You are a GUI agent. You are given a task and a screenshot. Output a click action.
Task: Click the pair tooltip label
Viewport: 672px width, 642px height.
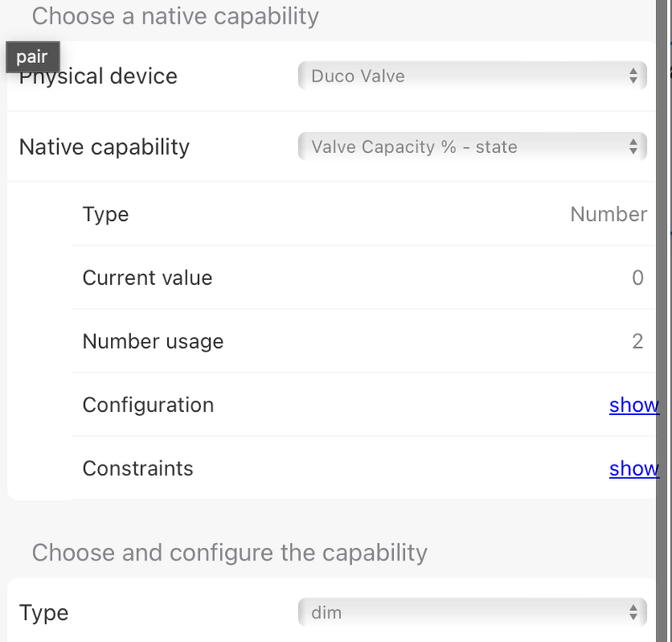[x=32, y=57]
